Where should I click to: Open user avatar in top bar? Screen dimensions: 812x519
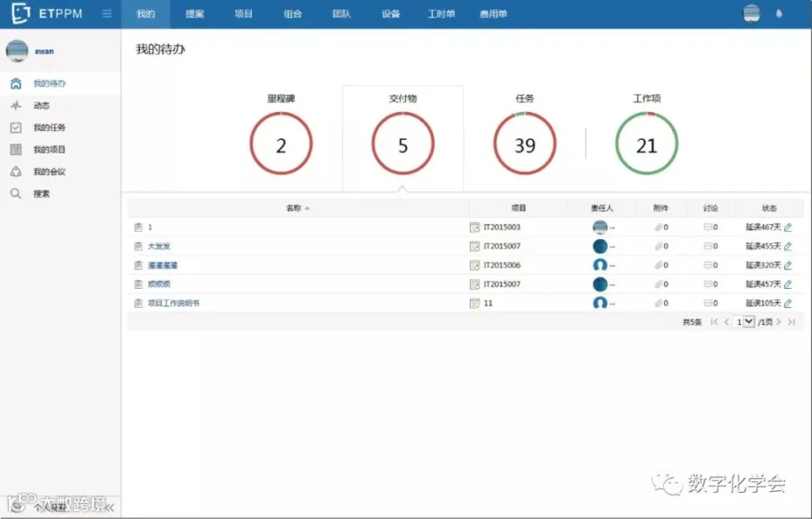[752, 14]
